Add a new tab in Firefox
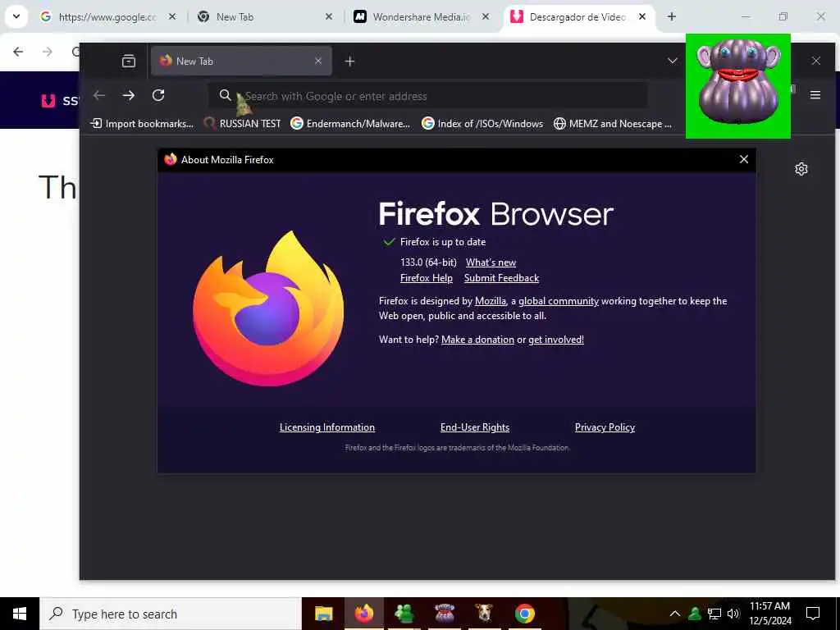 [x=349, y=61]
